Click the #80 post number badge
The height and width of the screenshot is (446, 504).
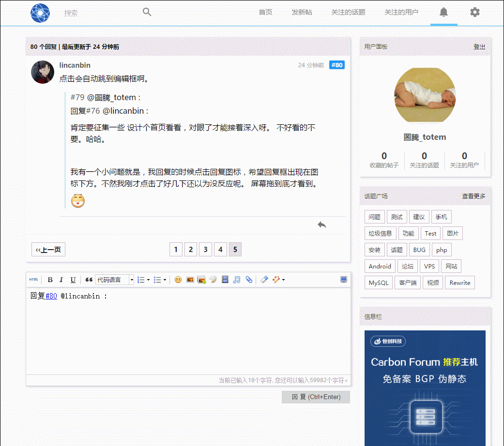click(337, 65)
